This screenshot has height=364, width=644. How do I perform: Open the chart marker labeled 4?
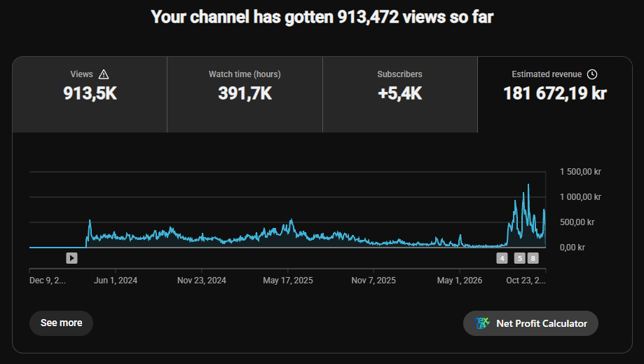(x=502, y=258)
